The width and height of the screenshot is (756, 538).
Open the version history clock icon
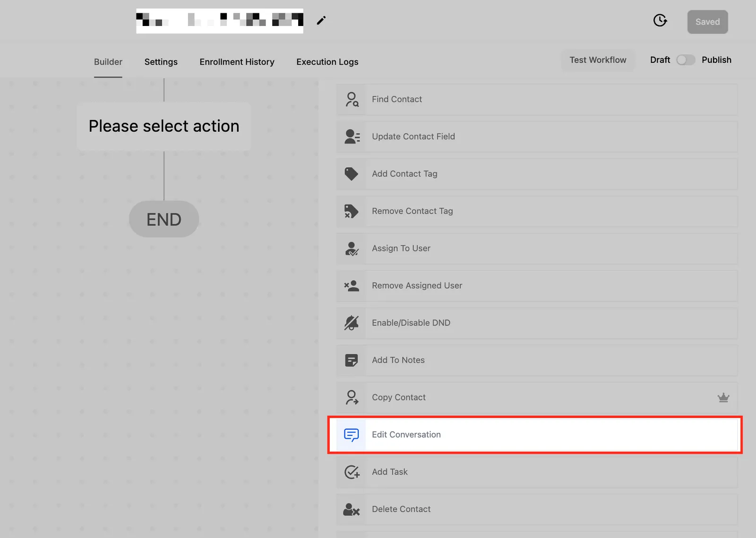coord(660,20)
